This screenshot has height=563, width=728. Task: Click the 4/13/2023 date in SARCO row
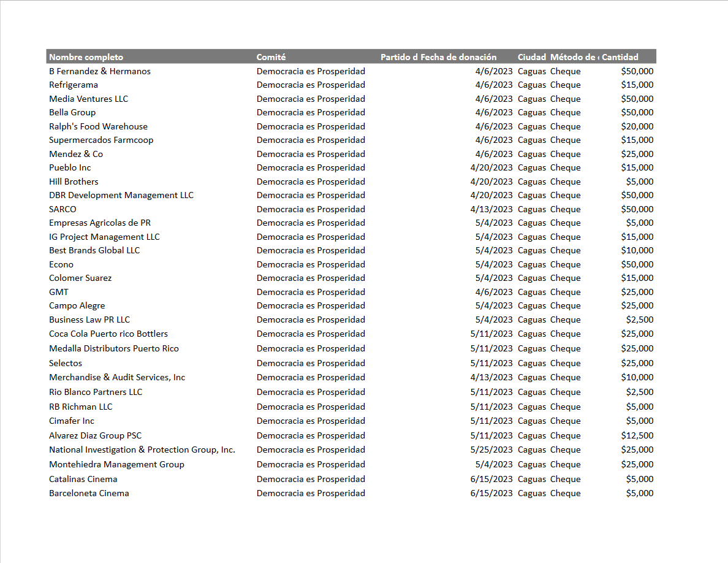click(x=491, y=209)
